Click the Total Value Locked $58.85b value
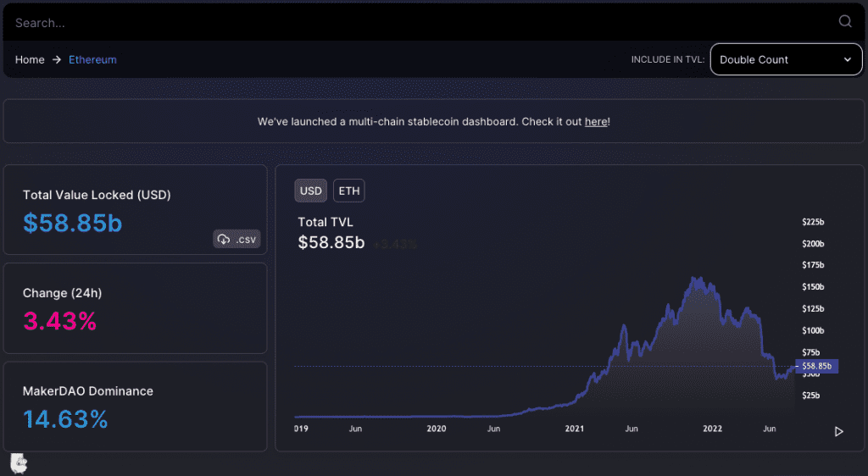Screen dimensions: 868x476 tap(73, 224)
